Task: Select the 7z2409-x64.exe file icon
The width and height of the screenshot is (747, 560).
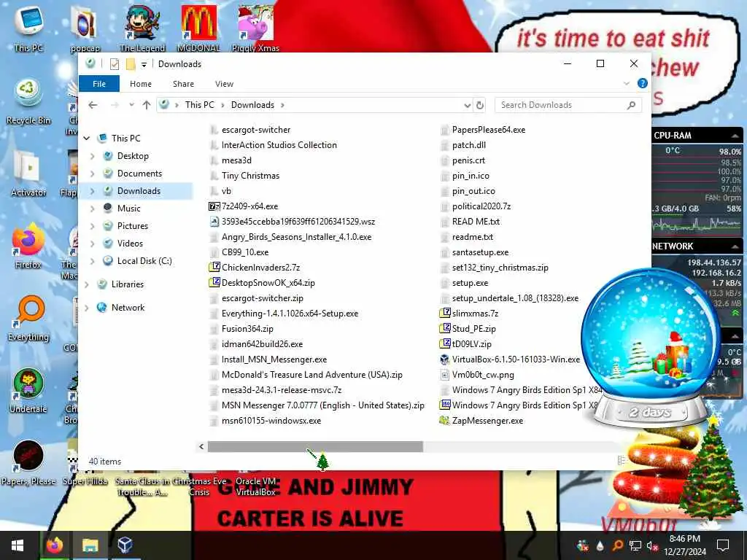Action: (214, 206)
